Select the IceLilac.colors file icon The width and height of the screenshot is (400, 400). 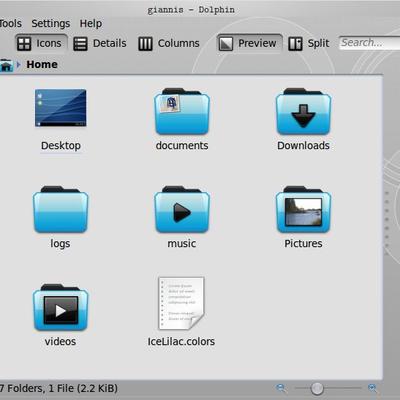click(181, 304)
